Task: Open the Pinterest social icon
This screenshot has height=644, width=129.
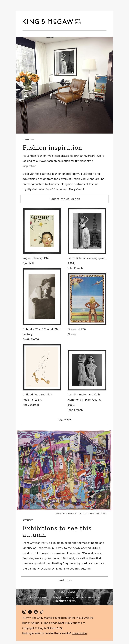Action: 36,612
